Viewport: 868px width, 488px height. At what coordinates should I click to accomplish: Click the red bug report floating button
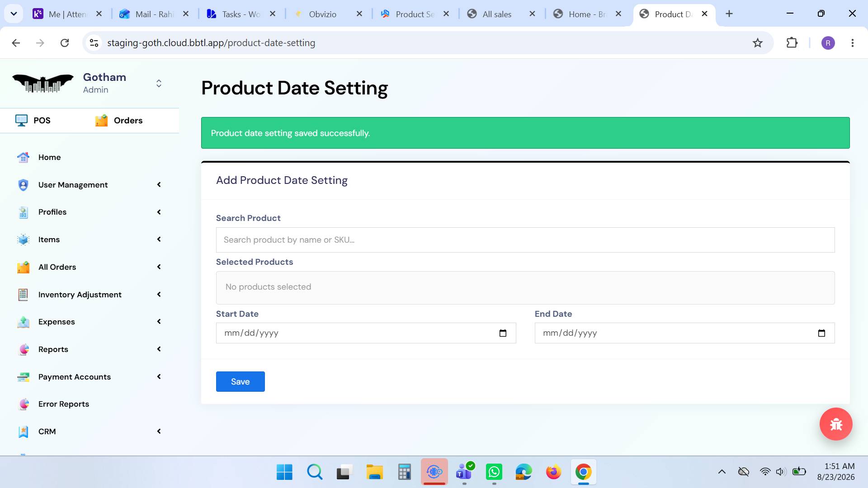pyautogui.click(x=836, y=424)
